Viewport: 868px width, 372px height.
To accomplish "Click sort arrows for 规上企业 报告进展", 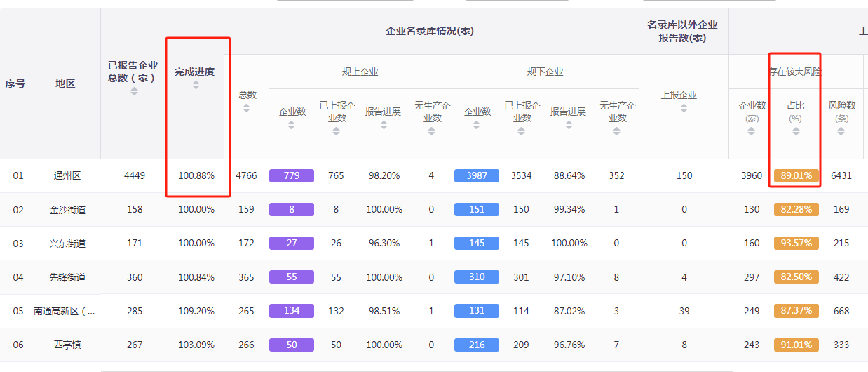I will [384, 125].
